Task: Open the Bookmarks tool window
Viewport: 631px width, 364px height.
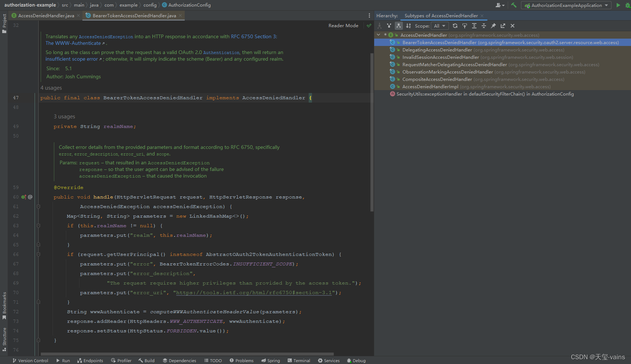Action: (x=4, y=306)
